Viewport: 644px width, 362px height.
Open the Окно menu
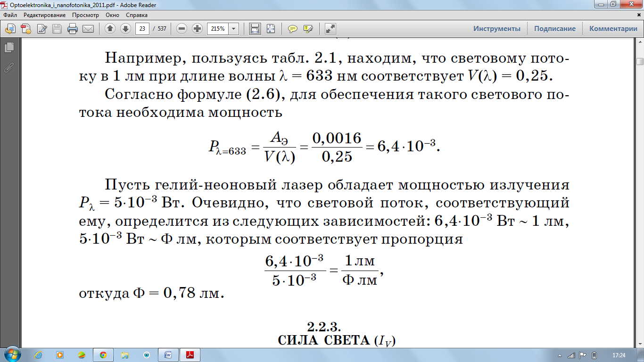(x=112, y=15)
